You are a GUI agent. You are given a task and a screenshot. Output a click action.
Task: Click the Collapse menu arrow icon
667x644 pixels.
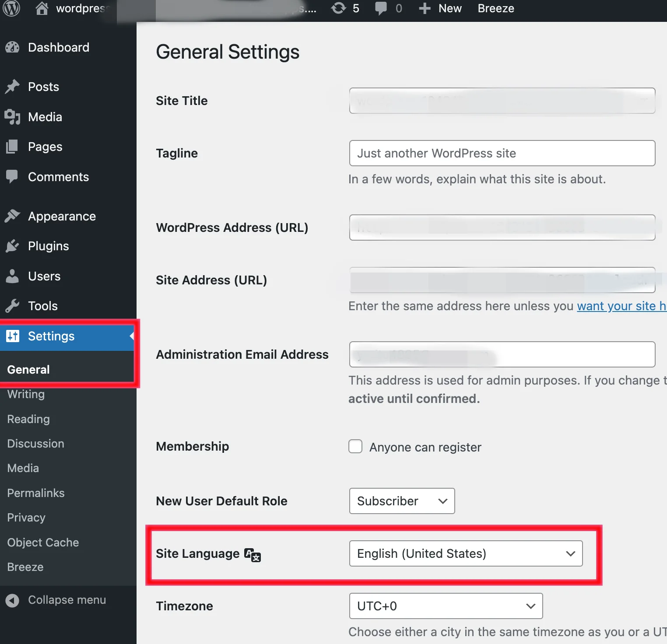(x=12, y=600)
